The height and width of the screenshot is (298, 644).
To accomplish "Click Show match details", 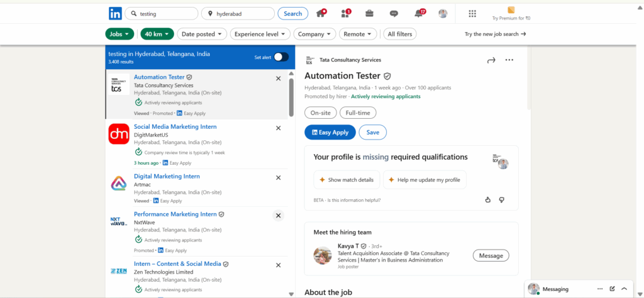I will click(x=347, y=180).
